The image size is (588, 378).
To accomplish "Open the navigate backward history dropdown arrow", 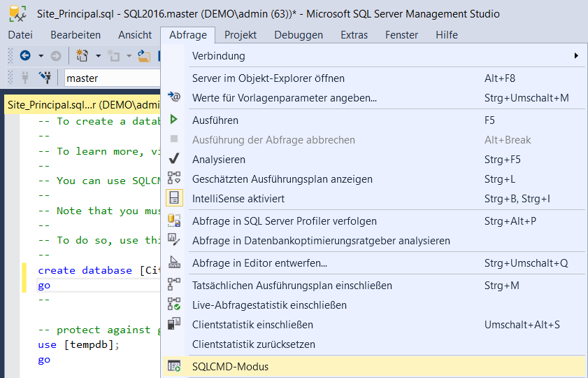I will coord(41,56).
